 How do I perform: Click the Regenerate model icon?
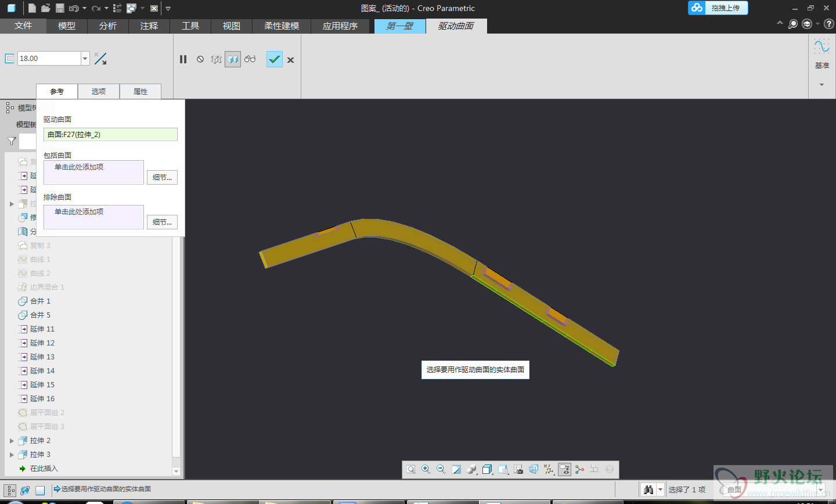point(117,8)
